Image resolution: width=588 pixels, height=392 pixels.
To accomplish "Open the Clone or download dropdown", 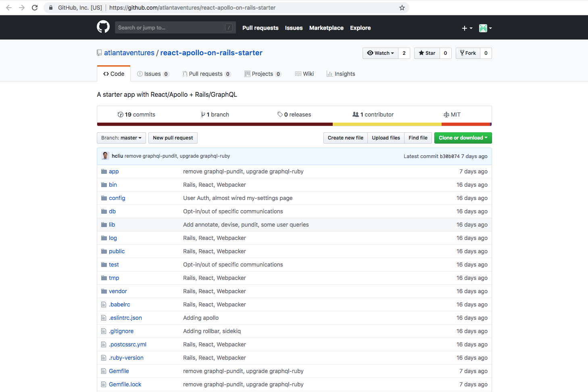I will tap(463, 138).
